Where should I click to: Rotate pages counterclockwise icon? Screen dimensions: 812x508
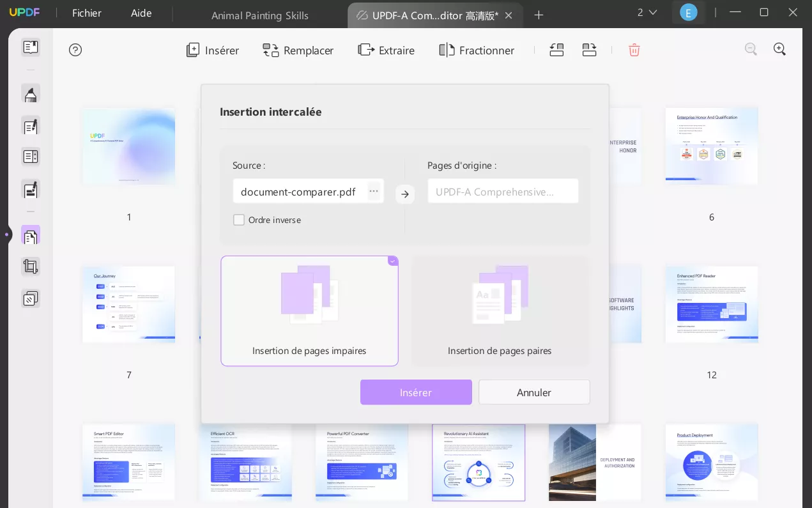(556, 50)
